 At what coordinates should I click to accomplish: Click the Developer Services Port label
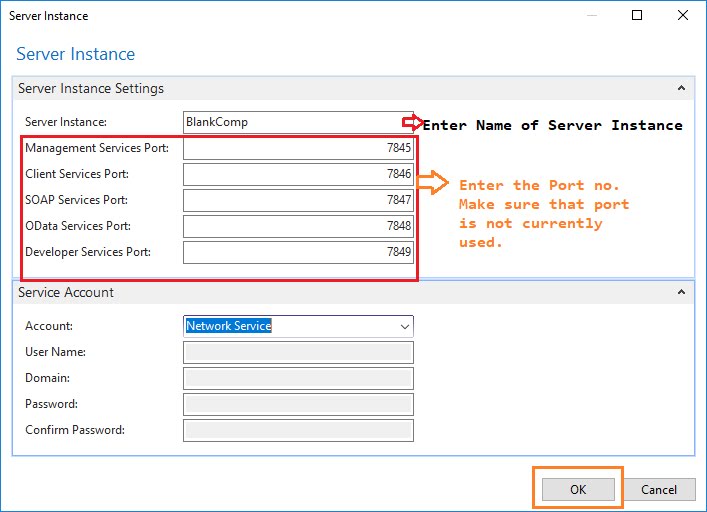pos(88,252)
